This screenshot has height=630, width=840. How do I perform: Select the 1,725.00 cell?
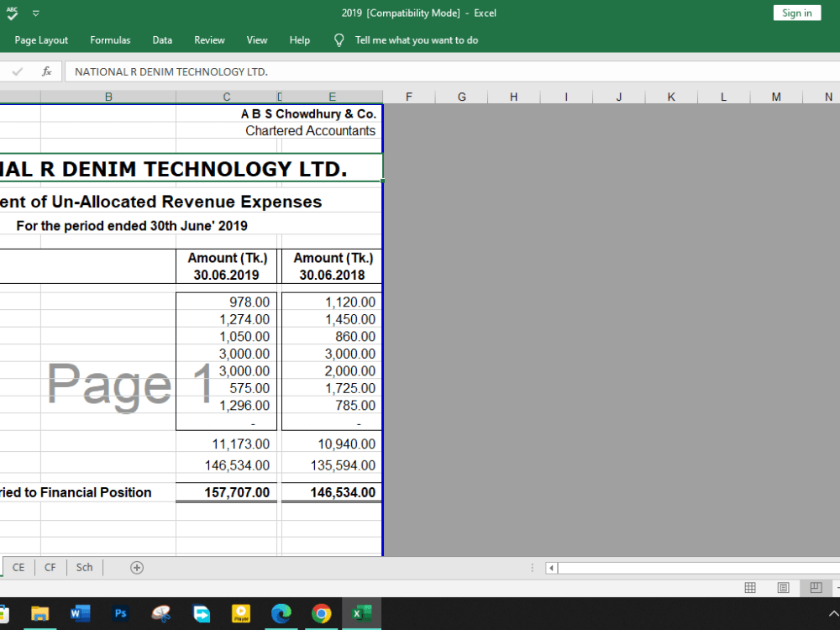[x=332, y=388]
